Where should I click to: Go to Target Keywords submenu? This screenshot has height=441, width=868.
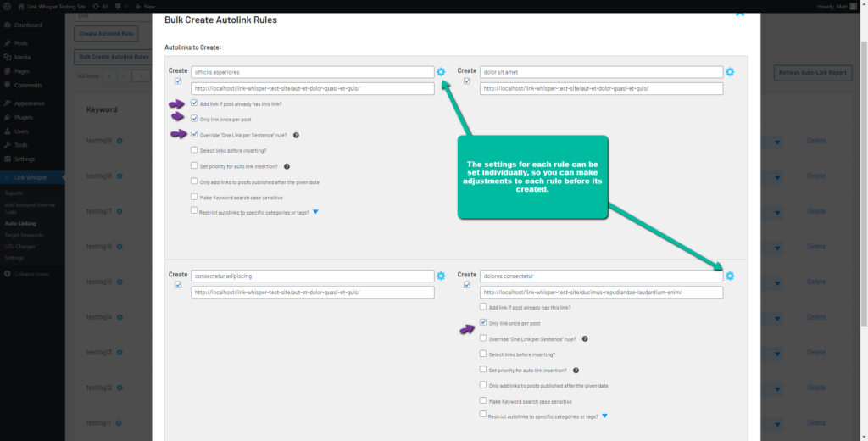(x=24, y=235)
